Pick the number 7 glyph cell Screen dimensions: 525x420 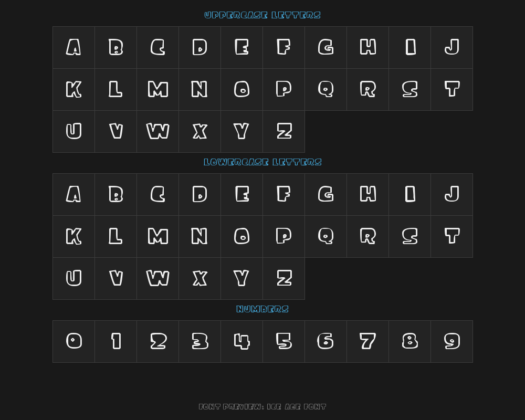(367, 341)
